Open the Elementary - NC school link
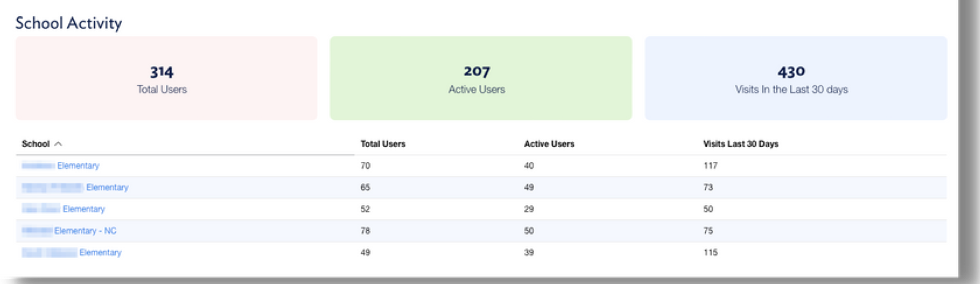The width and height of the screenshot is (980, 284). (85, 231)
